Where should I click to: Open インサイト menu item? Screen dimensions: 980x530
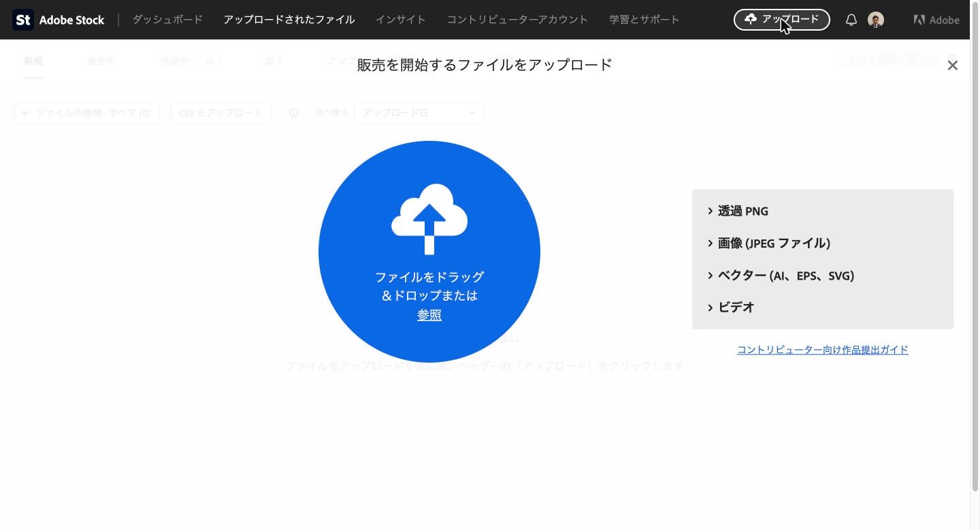point(401,20)
